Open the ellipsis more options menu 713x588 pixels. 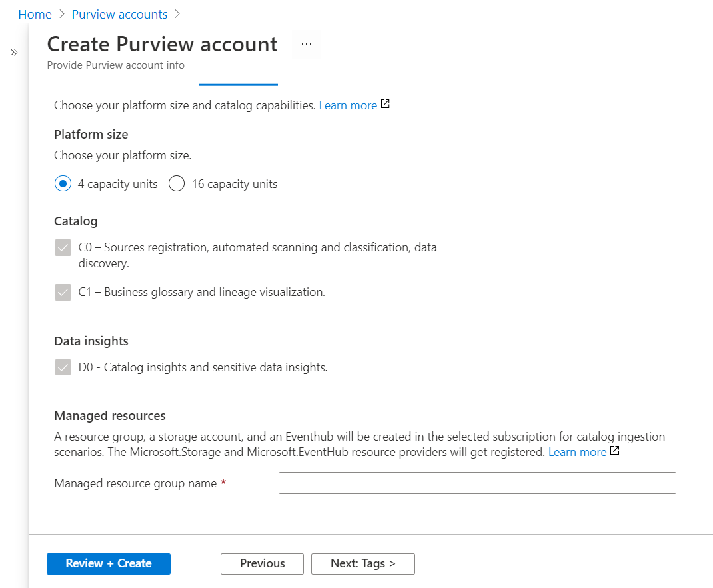click(306, 44)
